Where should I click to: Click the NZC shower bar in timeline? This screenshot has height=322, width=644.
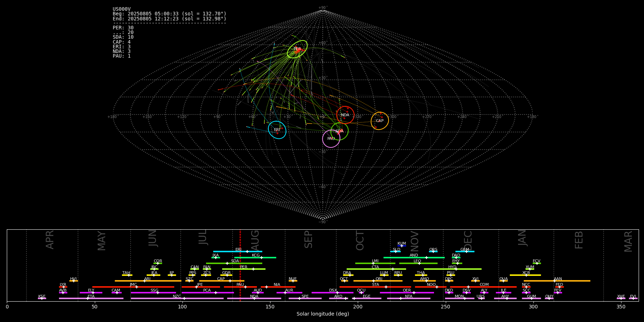(x=177, y=298)
